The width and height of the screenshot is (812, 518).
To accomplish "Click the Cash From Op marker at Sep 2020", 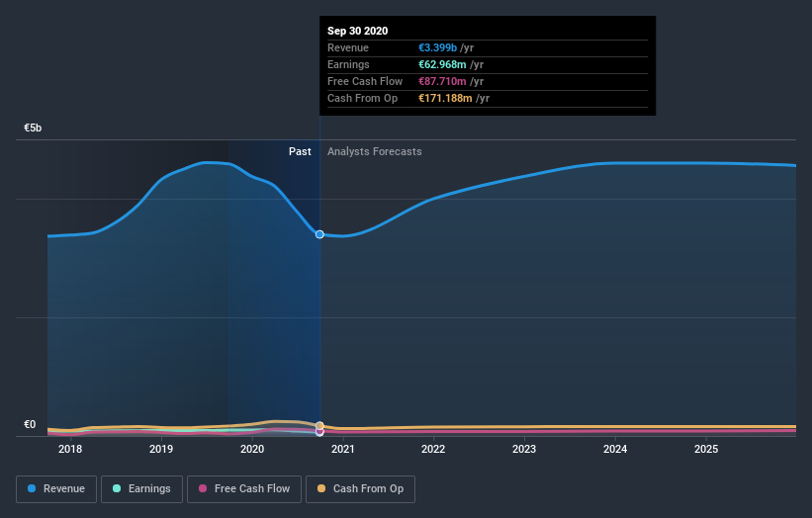I will tap(319, 425).
